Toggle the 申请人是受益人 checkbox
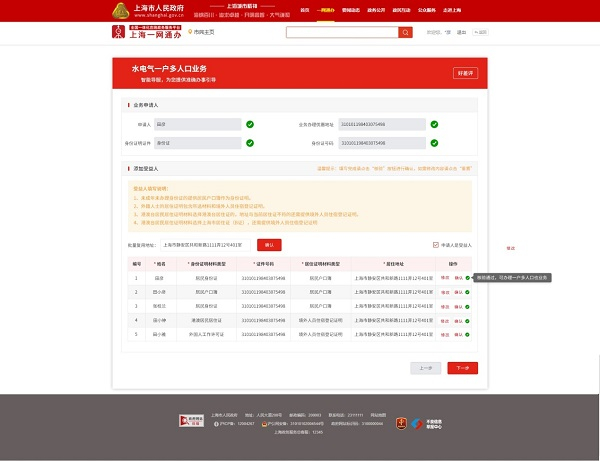The width and height of the screenshot is (600, 461). click(x=435, y=245)
